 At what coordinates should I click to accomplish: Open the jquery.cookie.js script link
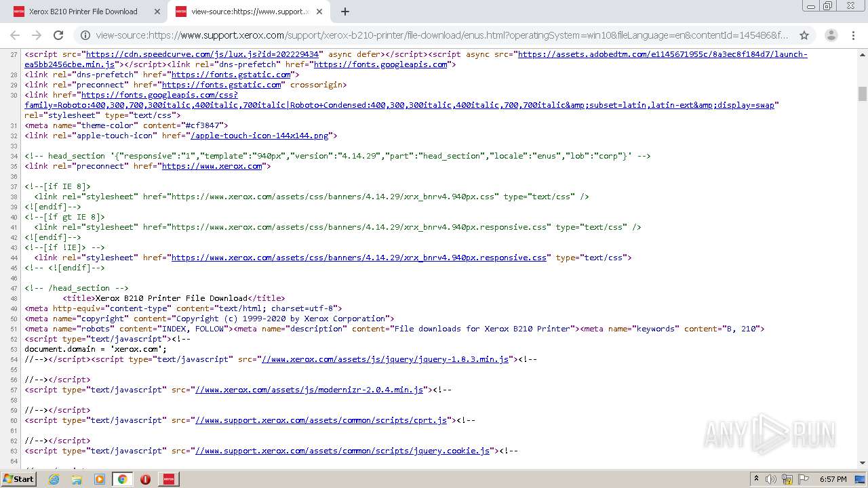point(342,451)
